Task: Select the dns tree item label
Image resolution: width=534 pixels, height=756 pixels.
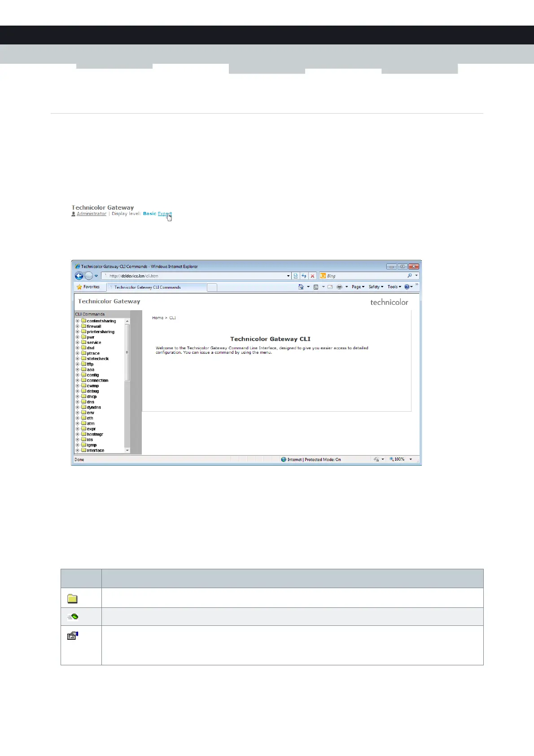Action: click(91, 402)
